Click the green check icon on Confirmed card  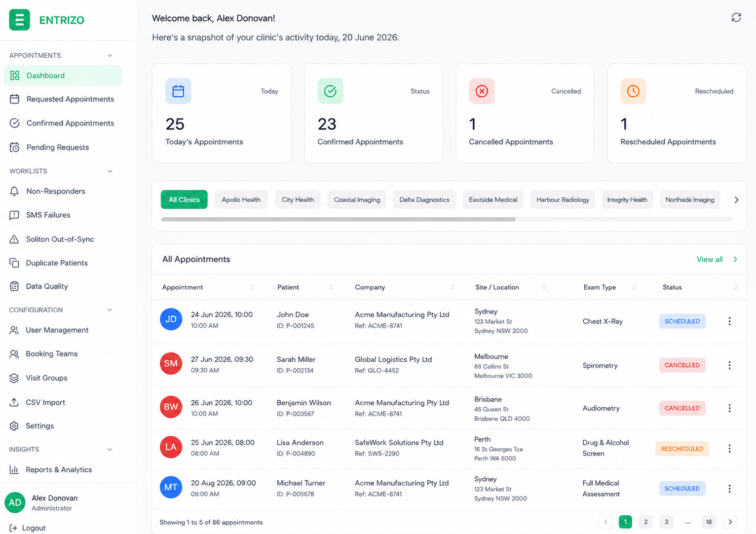[330, 91]
